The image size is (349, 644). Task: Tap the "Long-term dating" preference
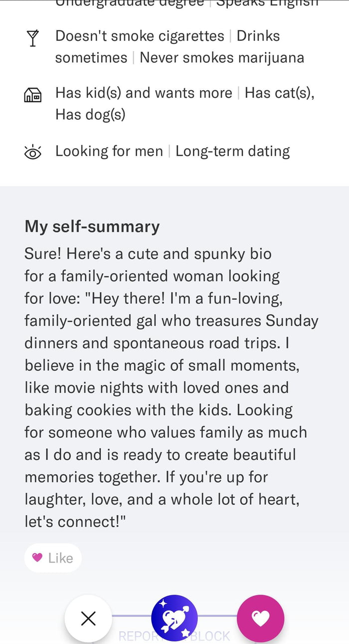pyautogui.click(x=232, y=151)
